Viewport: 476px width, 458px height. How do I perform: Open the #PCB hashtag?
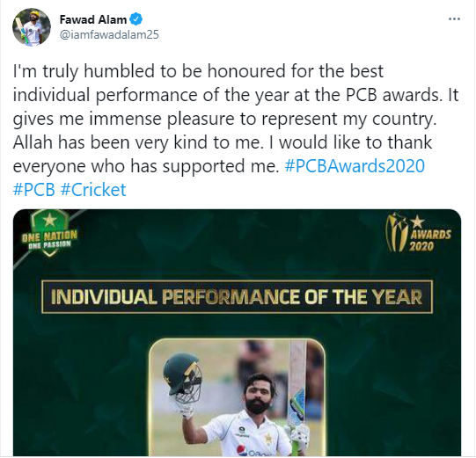(34, 190)
